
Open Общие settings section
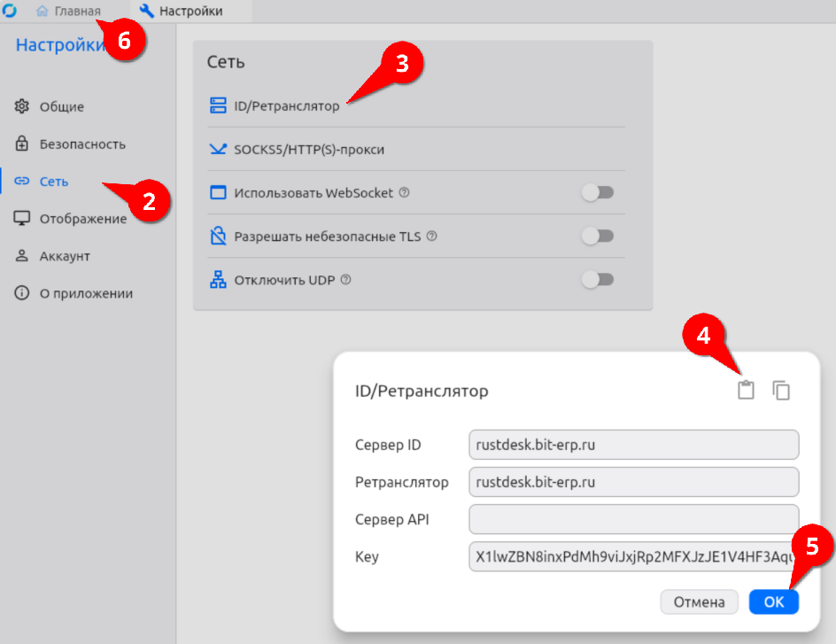(x=61, y=107)
